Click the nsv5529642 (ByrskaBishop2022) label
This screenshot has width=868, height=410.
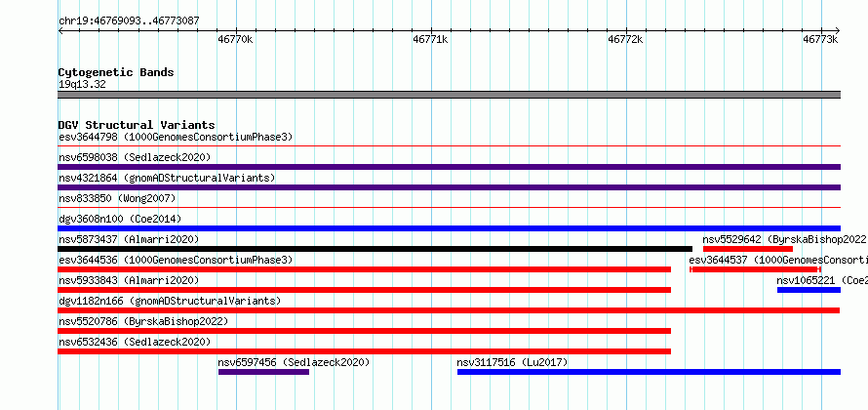coord(784,239)
